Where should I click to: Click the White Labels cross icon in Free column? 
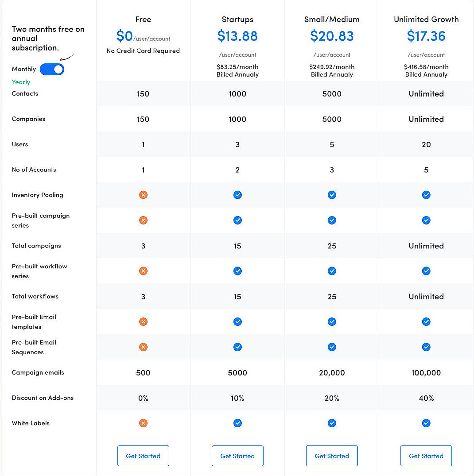click(143, 423)
